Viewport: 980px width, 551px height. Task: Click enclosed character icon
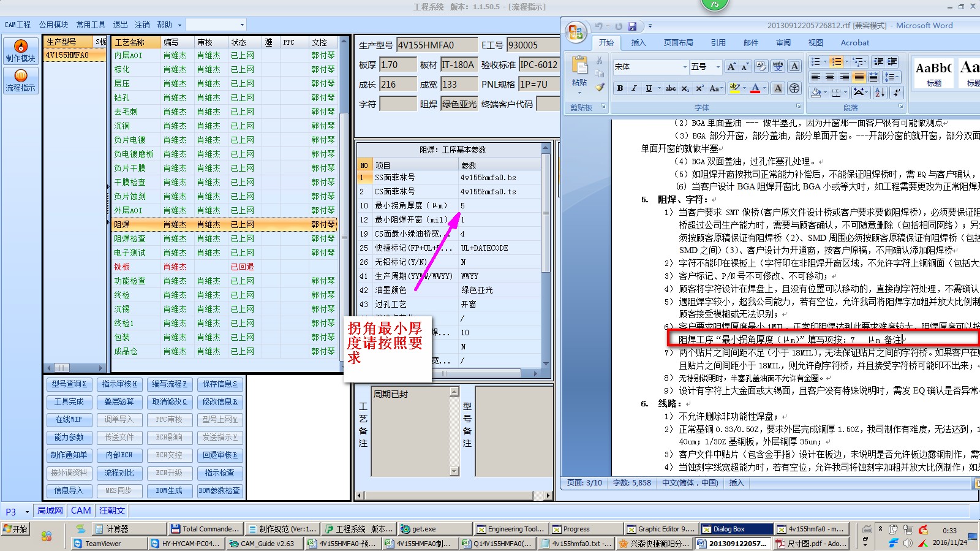click(794, 88)
